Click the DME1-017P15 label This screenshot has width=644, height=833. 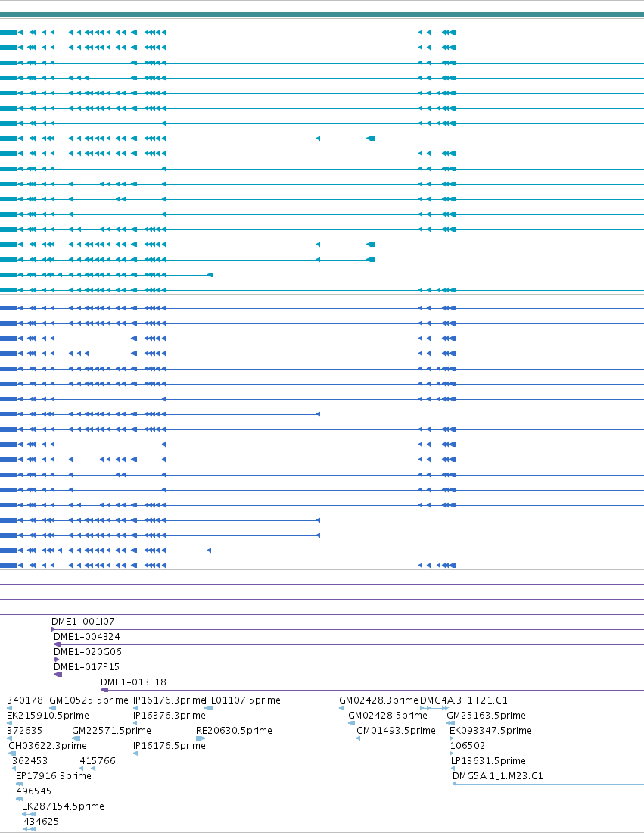click(86, 666)
